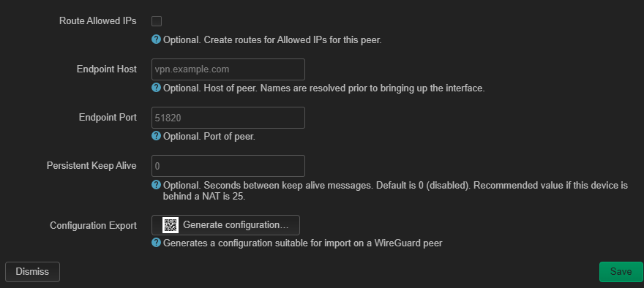Dismiss the peer settings dialog
The image size is (644, 288).
coord(32,272)
